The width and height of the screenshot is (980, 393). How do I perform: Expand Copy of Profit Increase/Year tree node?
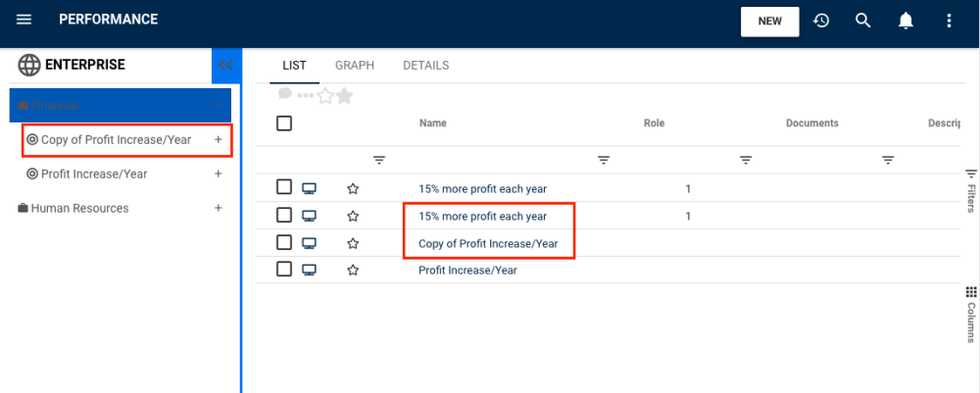tap(219, 140)
